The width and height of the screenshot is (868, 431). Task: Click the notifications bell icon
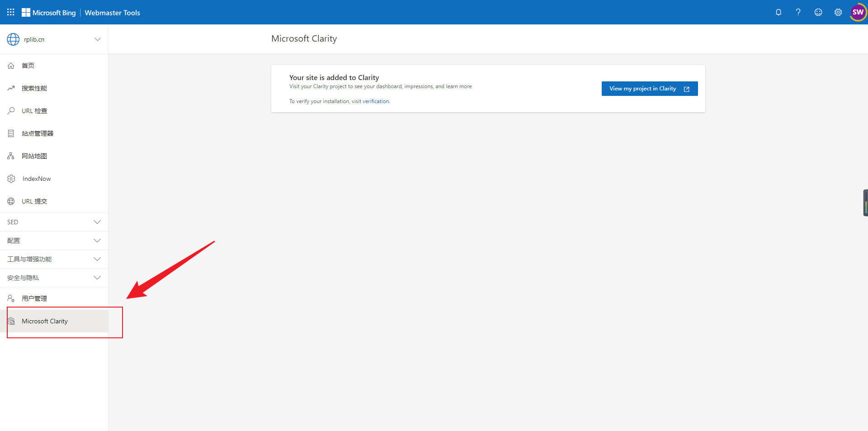(778, 12)
